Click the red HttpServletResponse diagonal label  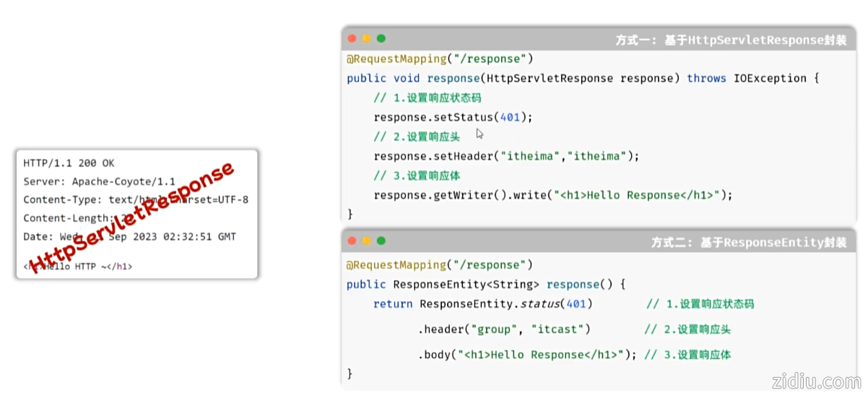134,216
